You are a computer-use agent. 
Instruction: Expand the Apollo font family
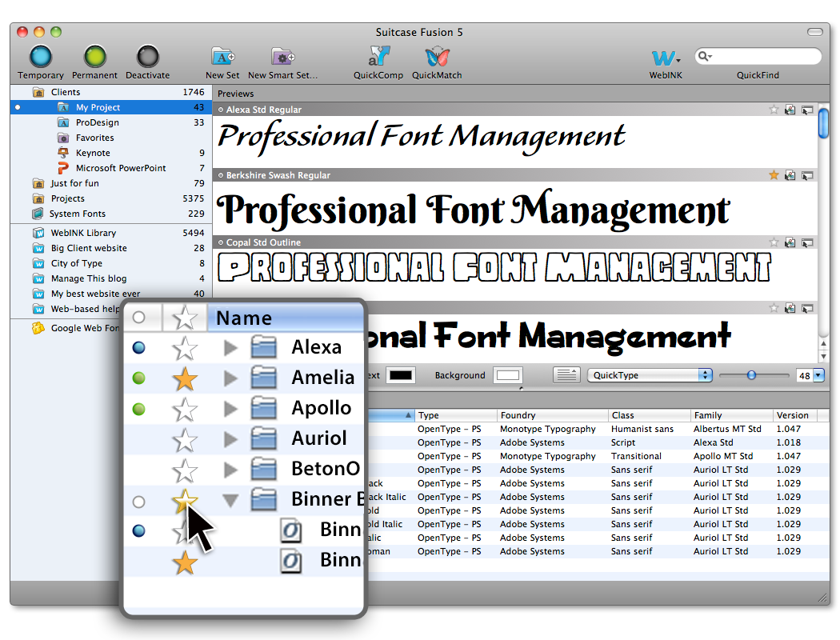230,409
